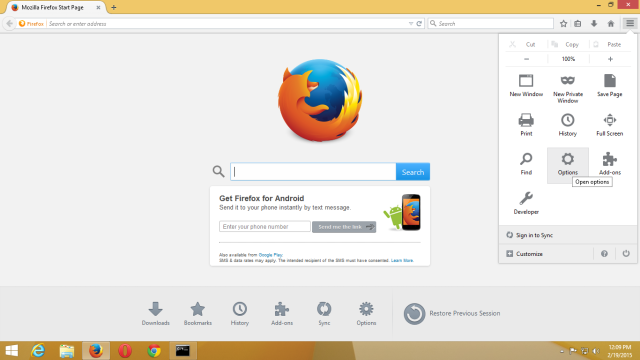Image resolution: width=640 pixels, height=360 pixels.
Task: Reload page using refresh icon
Action: (x=419, y=24)
